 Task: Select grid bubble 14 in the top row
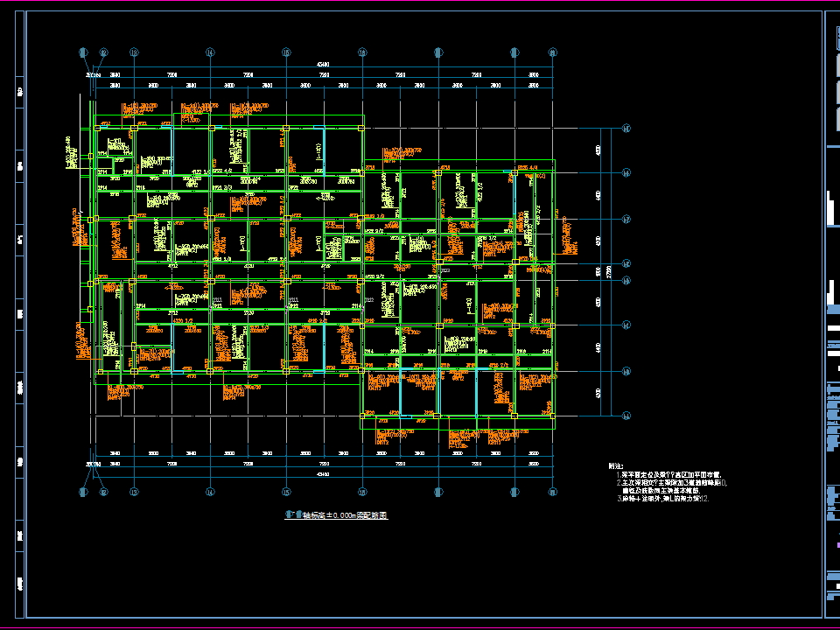tap(210, 52)
